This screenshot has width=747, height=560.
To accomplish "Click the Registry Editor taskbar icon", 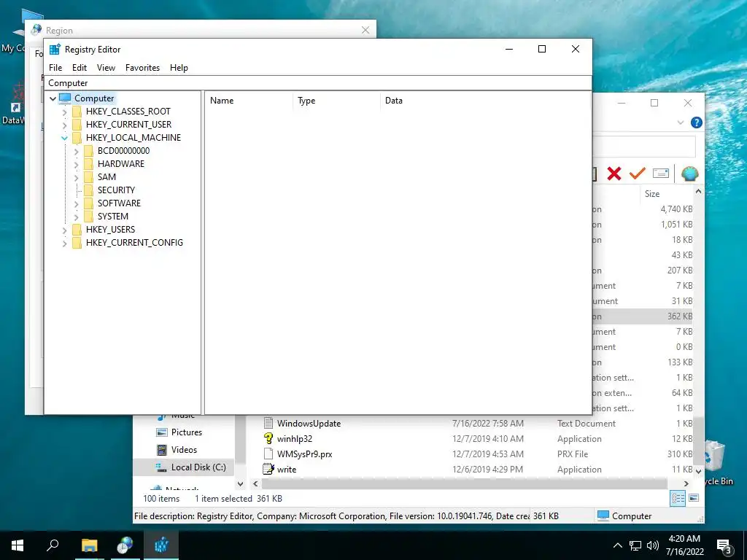I will pos(161,545).
